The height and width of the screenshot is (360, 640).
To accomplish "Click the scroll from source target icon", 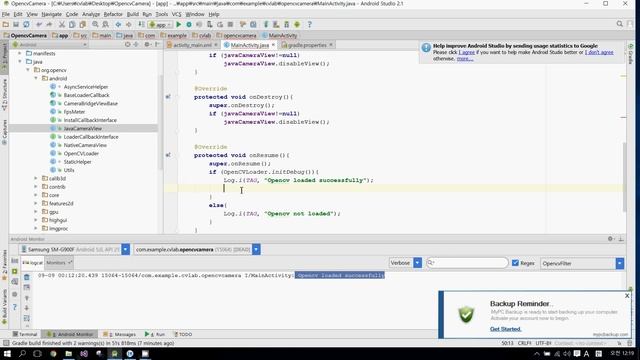I will point(128,44).
